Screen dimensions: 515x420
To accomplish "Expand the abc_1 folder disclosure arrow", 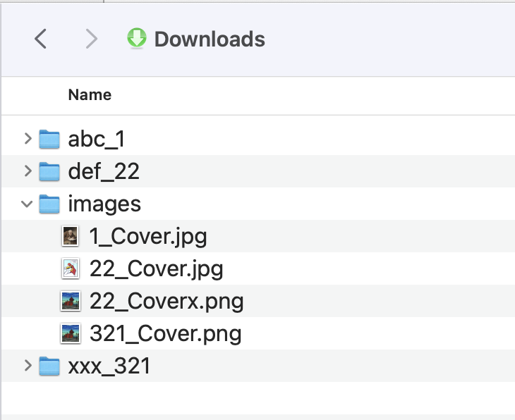I will [28, 139].
